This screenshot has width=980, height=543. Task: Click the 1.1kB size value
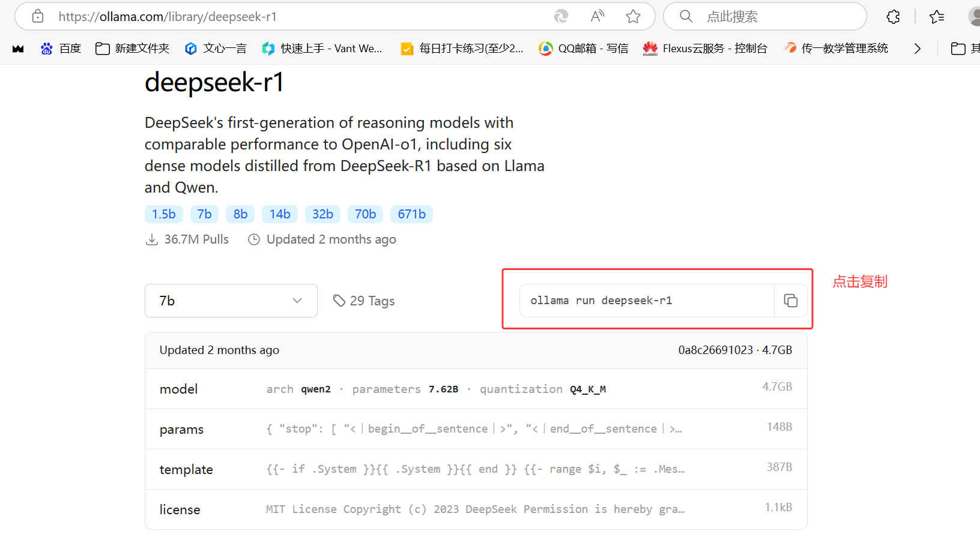point(778,507)
